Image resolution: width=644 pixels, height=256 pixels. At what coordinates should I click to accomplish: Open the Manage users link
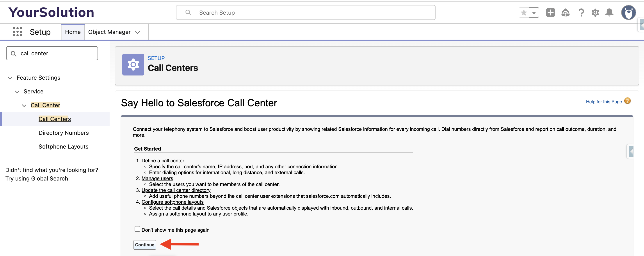coord(157,178)
